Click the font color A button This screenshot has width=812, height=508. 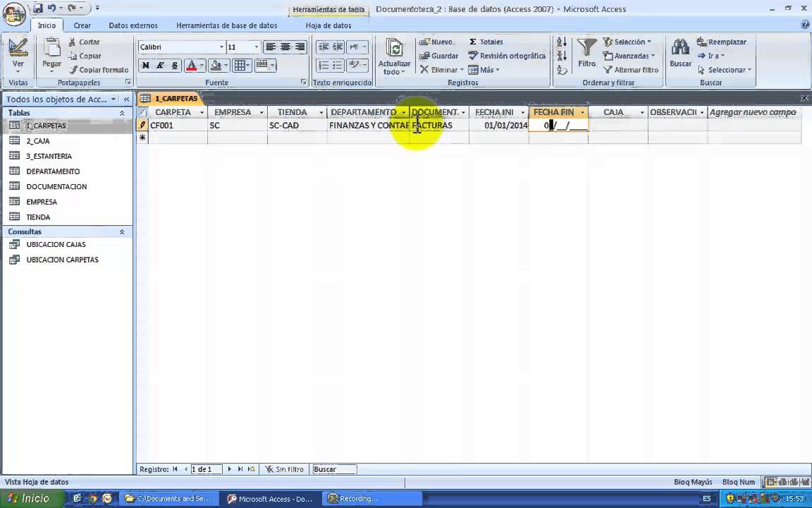pyautogui.click(x=191, y=66)
